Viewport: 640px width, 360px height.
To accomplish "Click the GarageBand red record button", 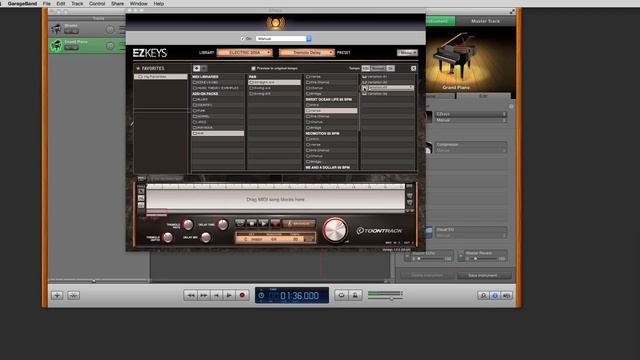I will coord(242,295).
